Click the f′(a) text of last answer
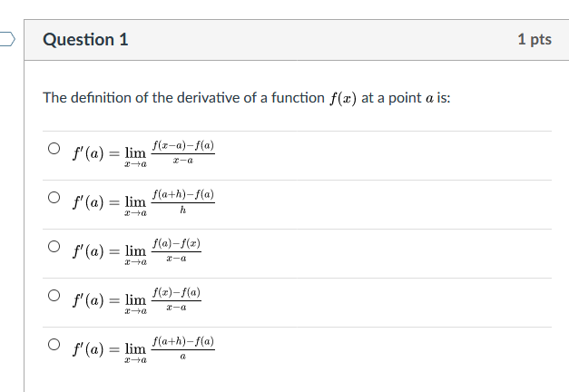Viewport: 569px width, 392px height. [88, 349]
